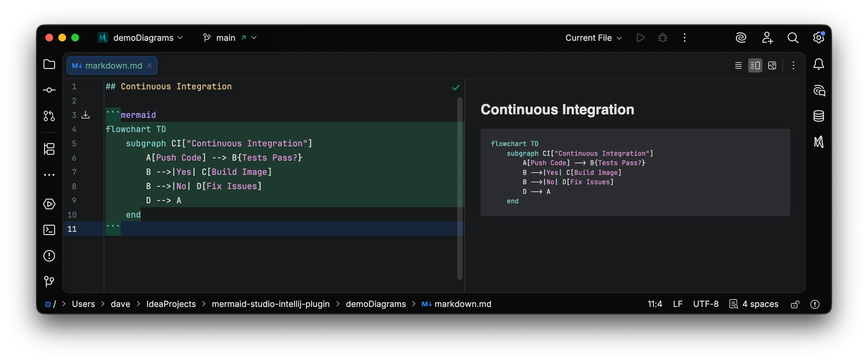This screenshot has height=362, width=868.
Task: Switch to preview-only image view
Action: (x=772, y=65)
